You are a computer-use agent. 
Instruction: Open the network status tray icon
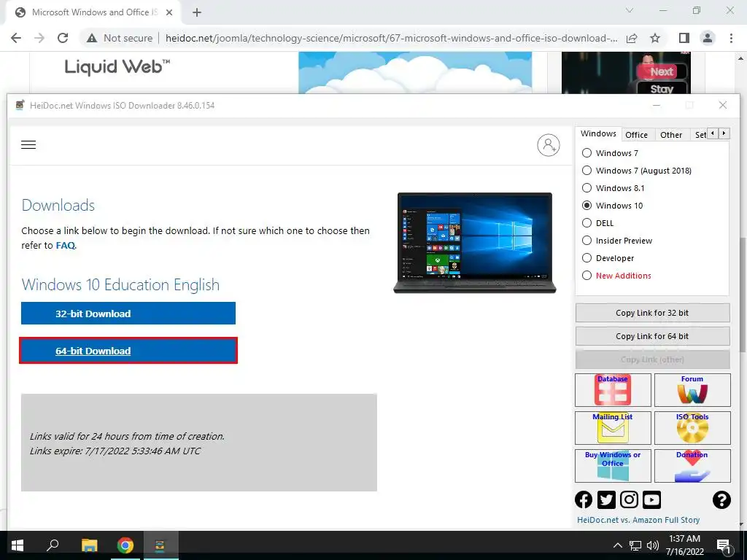pos(635,545)
